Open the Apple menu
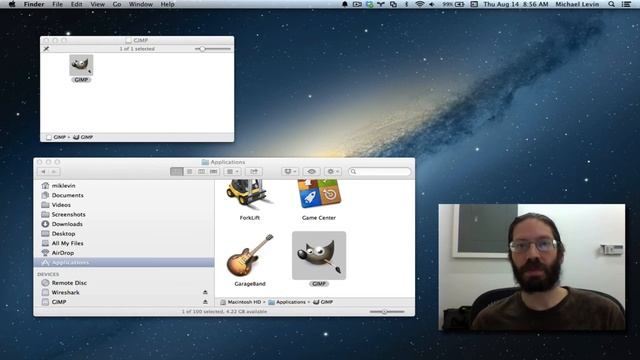The width and height of the screenshot is (640, 360). [12, 4]
